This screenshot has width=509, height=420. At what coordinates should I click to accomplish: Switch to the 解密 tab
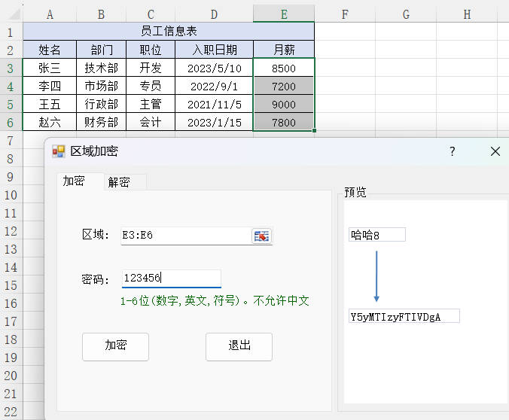pos(119,181)
